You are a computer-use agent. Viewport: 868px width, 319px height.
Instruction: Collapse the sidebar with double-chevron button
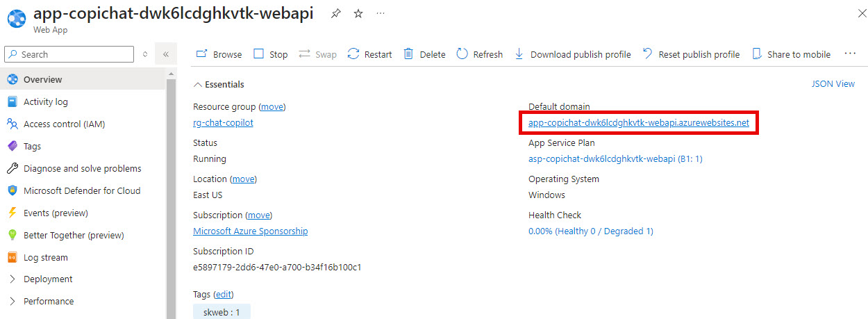[166, 54]
